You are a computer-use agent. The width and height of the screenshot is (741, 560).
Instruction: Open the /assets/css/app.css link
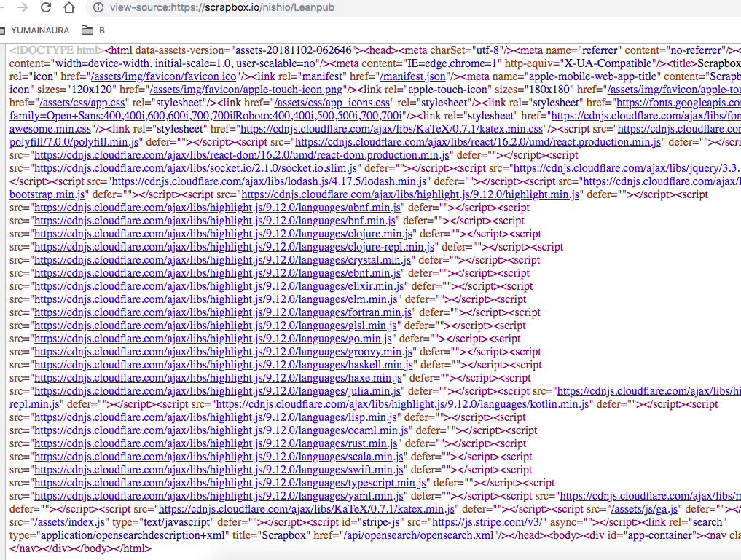click(82, 103)
